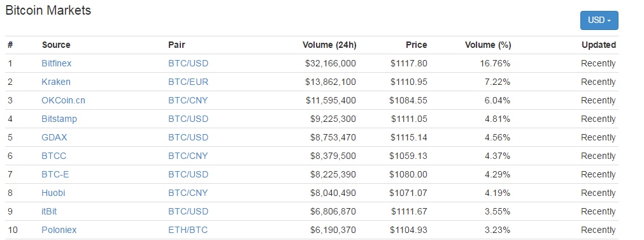Viewport: 644px width, 240px height.
Task: Click the BTC-E exchange link
Action: click(55, 174)
